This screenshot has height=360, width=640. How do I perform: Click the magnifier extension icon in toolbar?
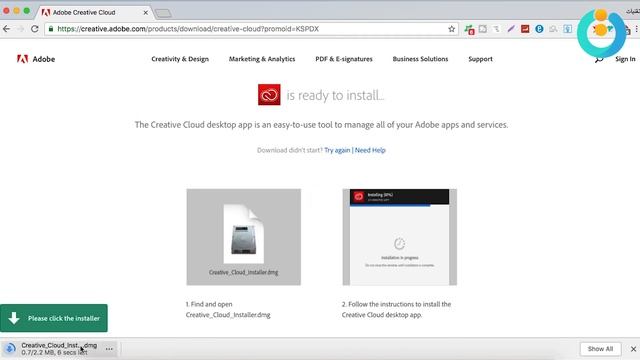coord(553,29)
